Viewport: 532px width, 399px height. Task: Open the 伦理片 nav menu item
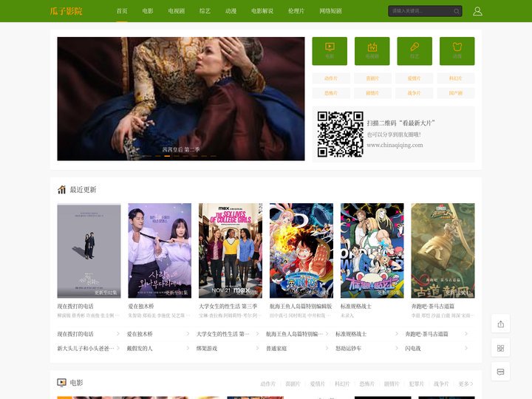pyautogui.click(x=296, y=11)
